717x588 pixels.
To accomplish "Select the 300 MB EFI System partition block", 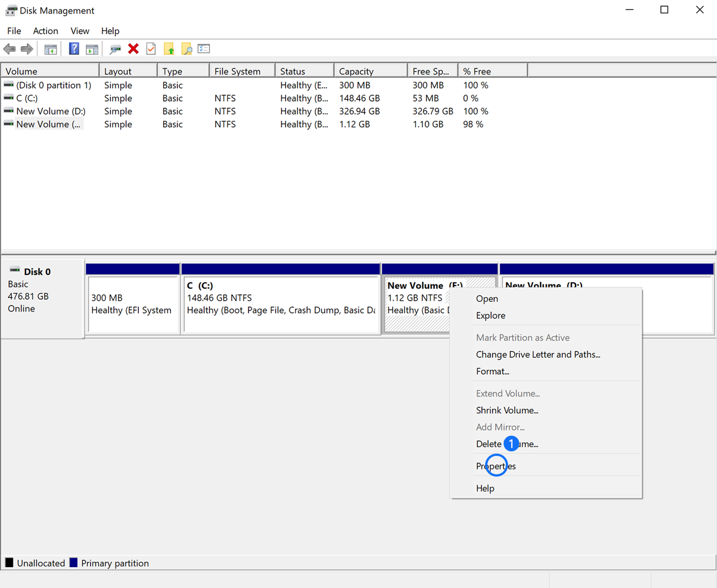I will pyautogui.click(x=133, y=304).
